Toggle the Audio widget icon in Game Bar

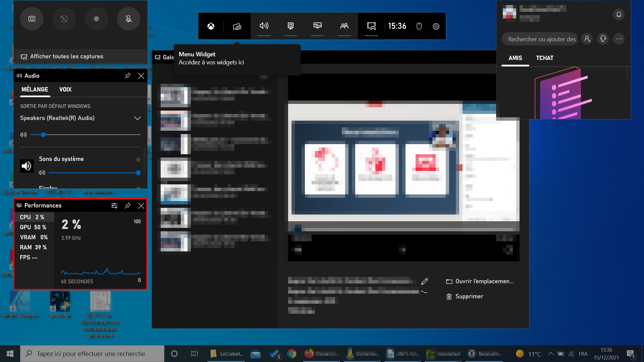click(x=264, y=26)
